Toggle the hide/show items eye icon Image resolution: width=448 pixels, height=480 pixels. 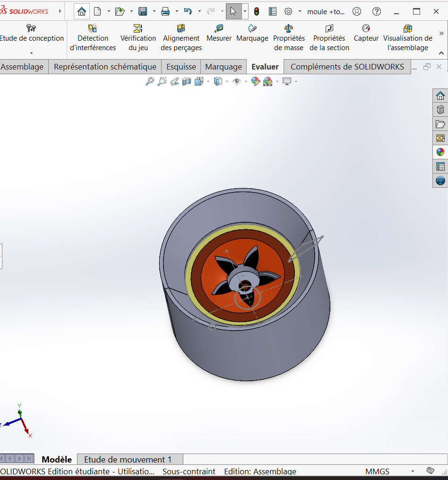(x=237, y=81)
